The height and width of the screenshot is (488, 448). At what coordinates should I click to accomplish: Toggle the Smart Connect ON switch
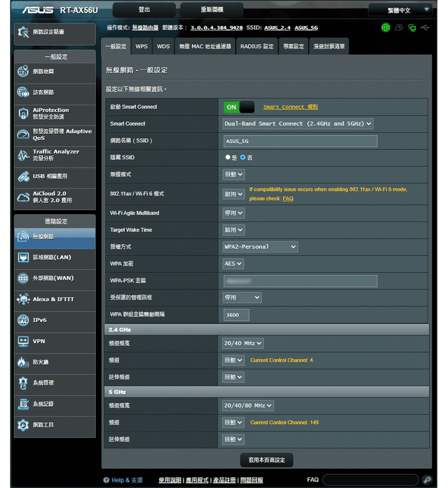(x=239, y=107)
